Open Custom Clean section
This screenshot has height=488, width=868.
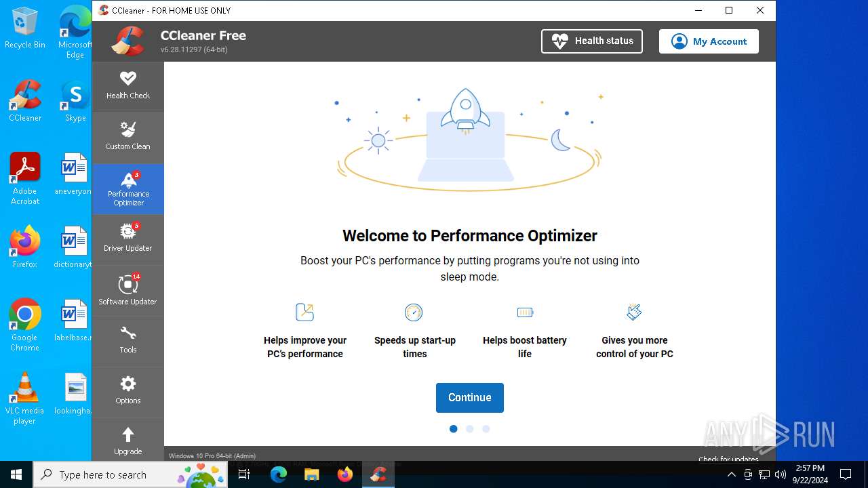(128, 138)
